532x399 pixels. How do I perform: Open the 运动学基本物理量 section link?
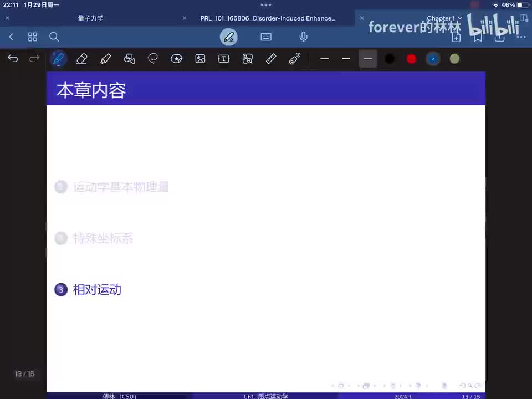[121, 187]
